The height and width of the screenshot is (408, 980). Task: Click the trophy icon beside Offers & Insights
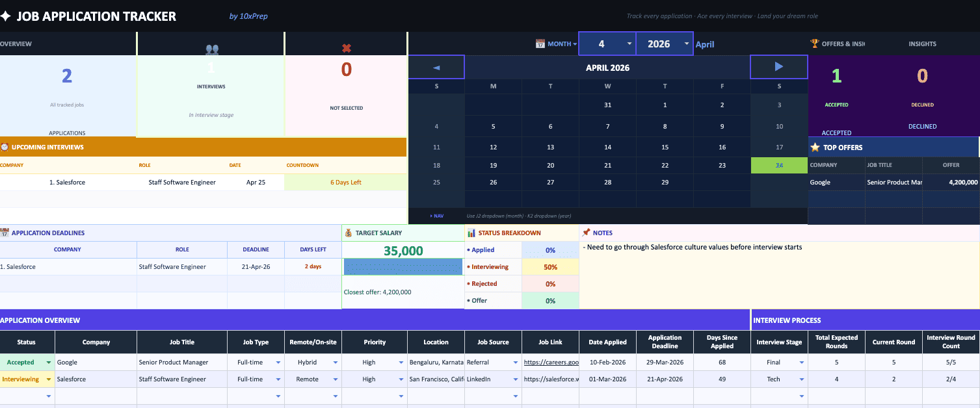click(x=814, y=44)
